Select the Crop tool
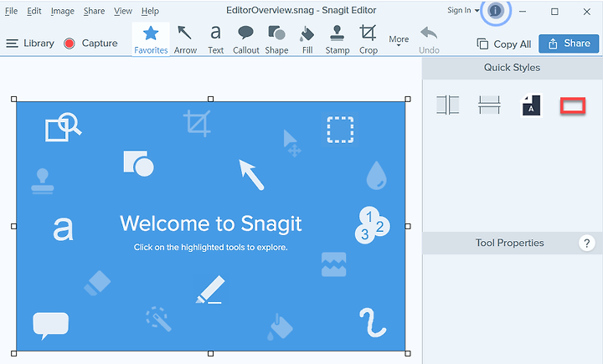The width and height of the screenshot is (603, 364). coord(368,39)
